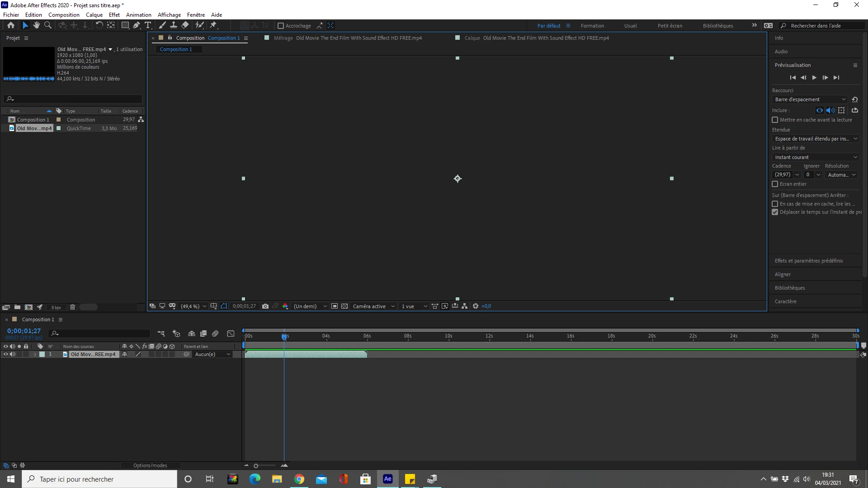
Task: Expand the Old Mov layer properties arrow
Action: [35, 354]
